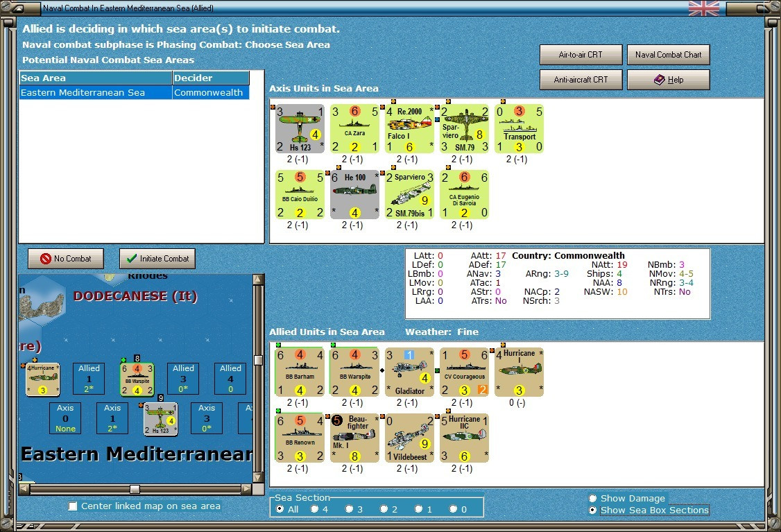This screenshot has width=781, height=532.
Task: Select the He 100 fighter counter
Action: pyautogui.click(x=354, y=194)
